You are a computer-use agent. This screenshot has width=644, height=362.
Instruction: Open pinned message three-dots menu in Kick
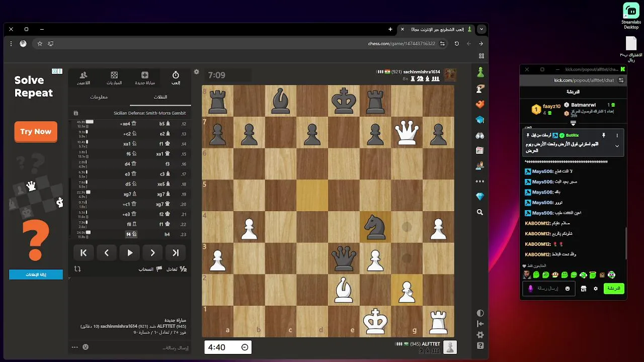[x=617, y=135]
